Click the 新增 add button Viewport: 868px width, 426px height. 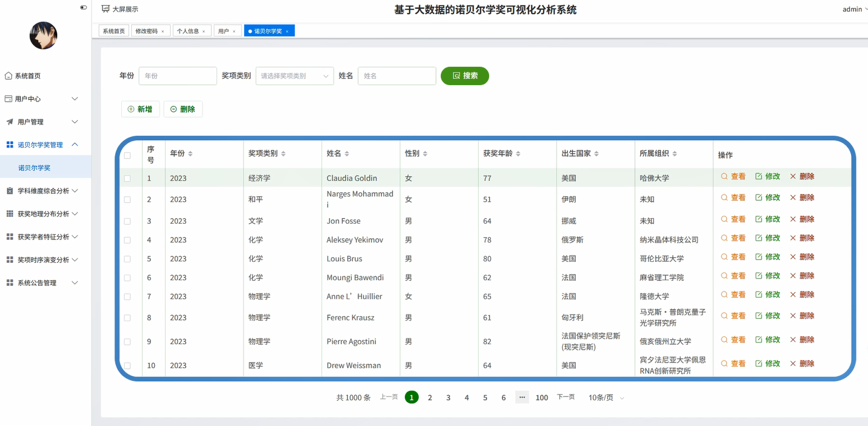[x=140, y=109]
